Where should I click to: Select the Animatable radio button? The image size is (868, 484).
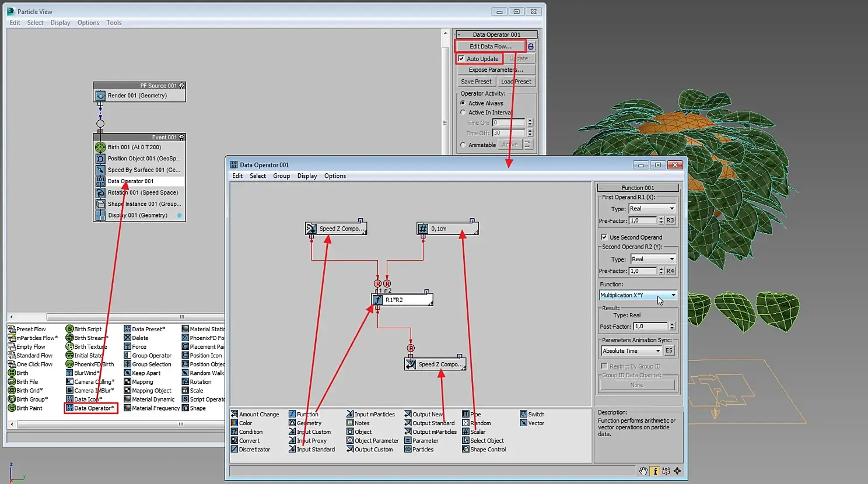(463, 145)
